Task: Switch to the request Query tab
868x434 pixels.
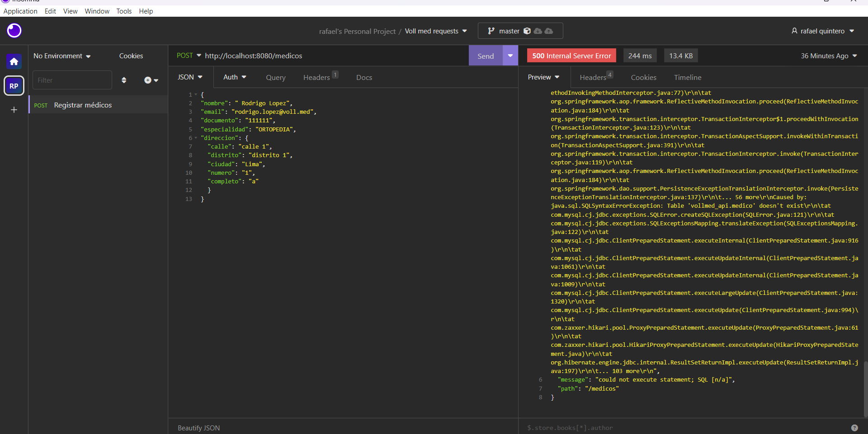Action: tap(276, 78)
